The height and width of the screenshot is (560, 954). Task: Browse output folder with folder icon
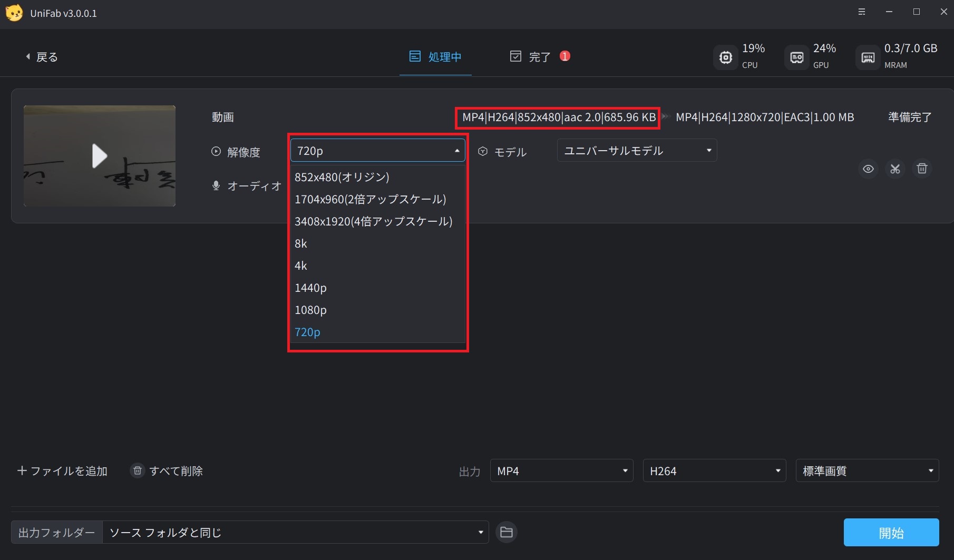click(x=507, y=533)
